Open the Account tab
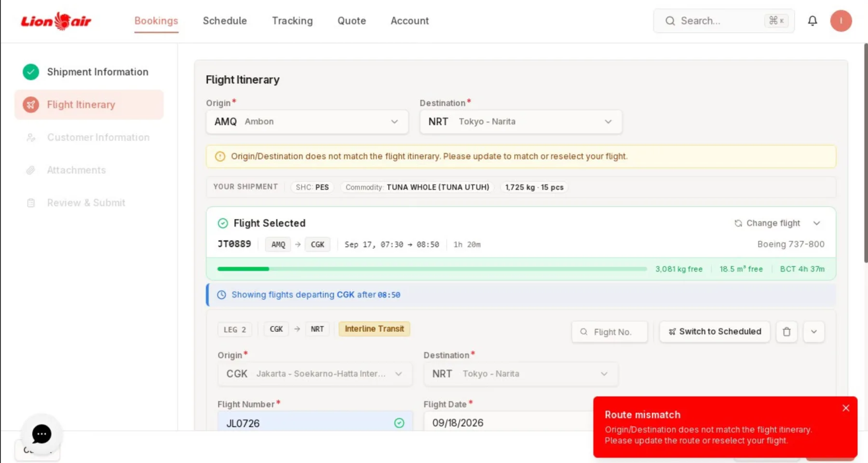The height and width of the screenshot is (463, 868). point(409,21)
